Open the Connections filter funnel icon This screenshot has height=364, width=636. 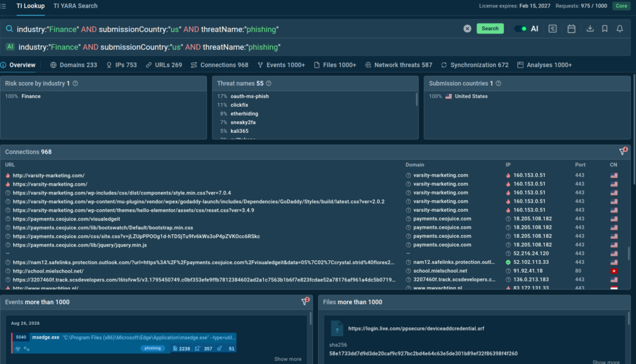click(x=622, y=152)
